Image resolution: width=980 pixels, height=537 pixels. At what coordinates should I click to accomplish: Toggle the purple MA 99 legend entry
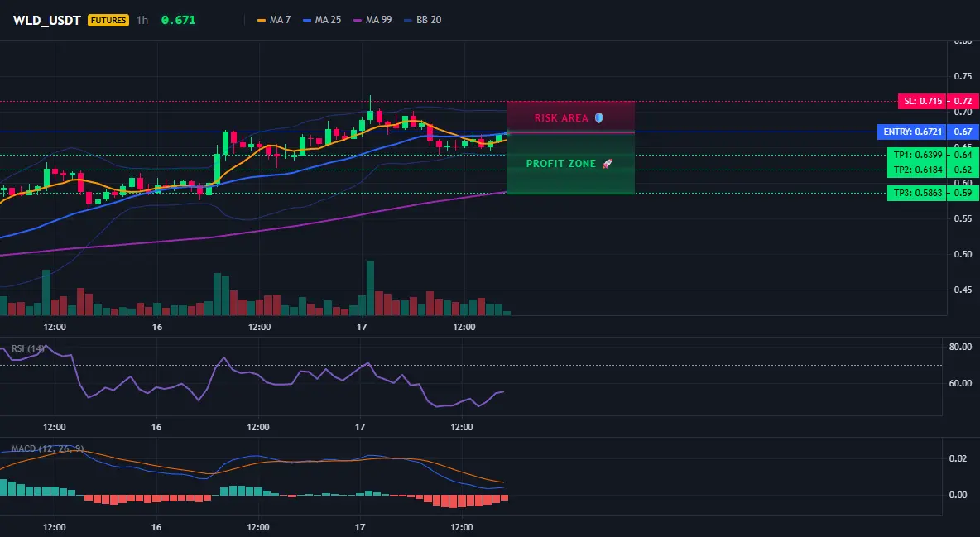372,20
